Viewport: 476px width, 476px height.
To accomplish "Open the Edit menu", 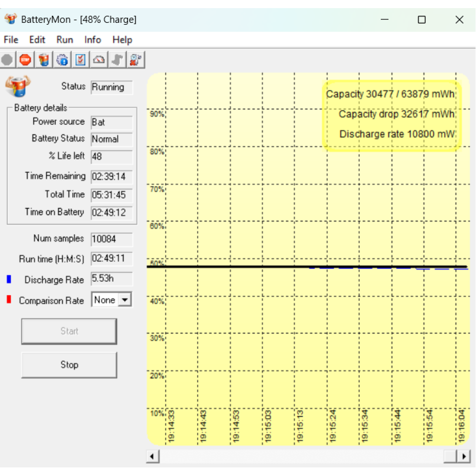I will point(37,40).
